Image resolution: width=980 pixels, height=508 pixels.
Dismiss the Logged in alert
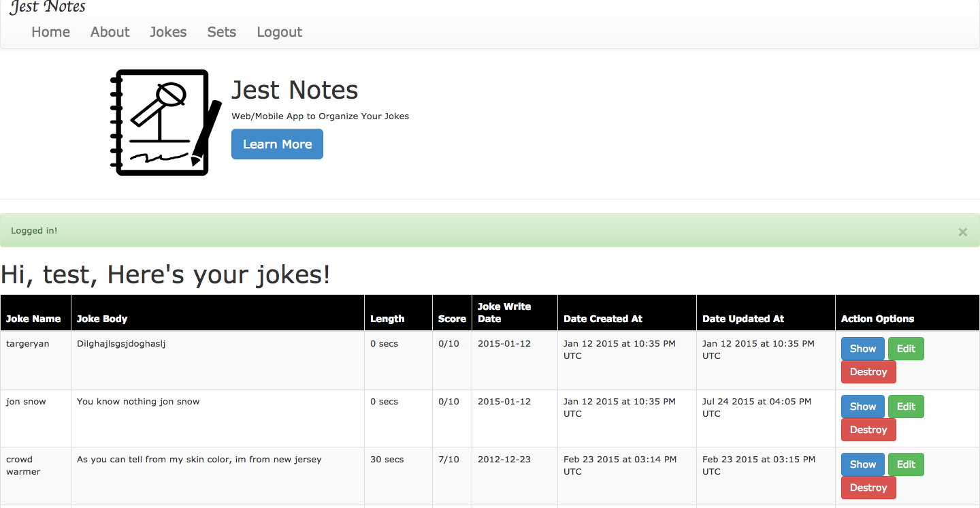pos(962,232)
